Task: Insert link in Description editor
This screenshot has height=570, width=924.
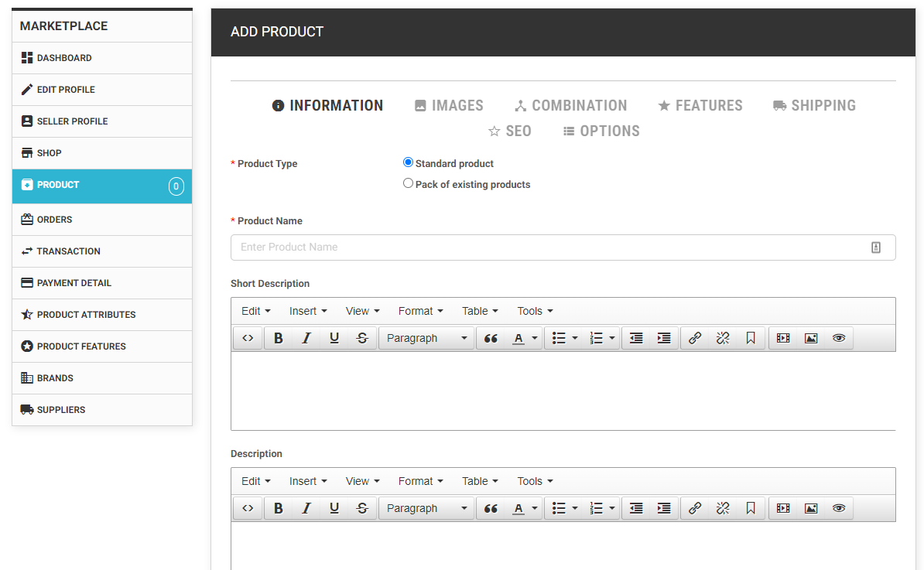Action: 695,508
